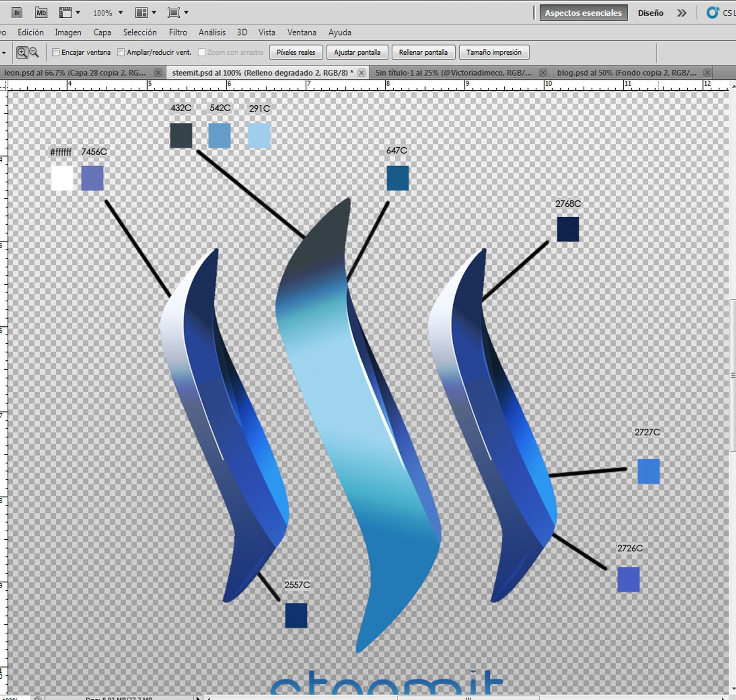
Task: Click the 2727C bright blue swatch
Action: [x=649, y=472]
